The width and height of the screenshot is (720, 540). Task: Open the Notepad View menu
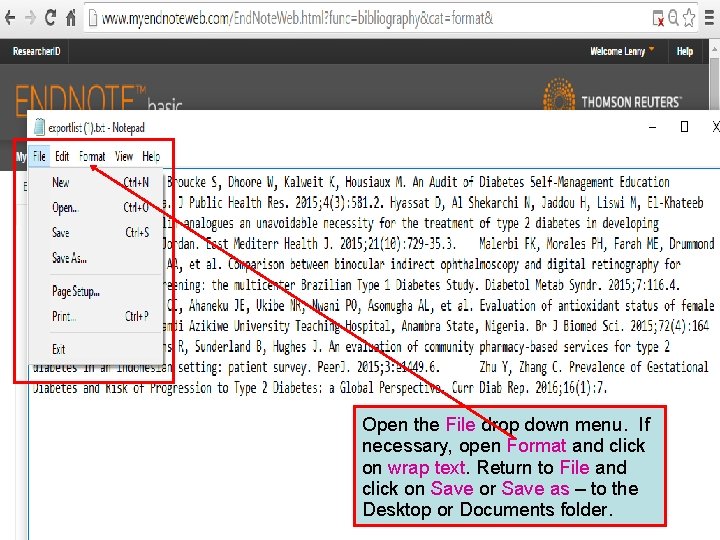pyautogui.click(x=124, y=156)
